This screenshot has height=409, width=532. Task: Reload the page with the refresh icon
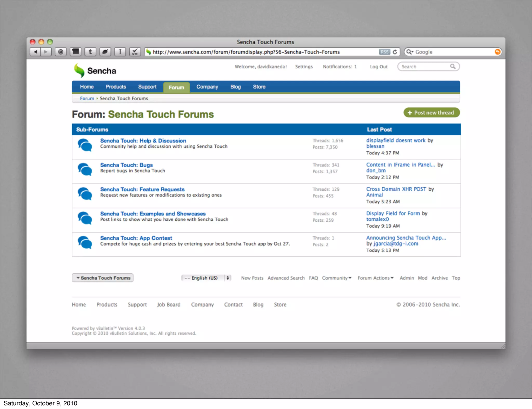pos(395,52)
